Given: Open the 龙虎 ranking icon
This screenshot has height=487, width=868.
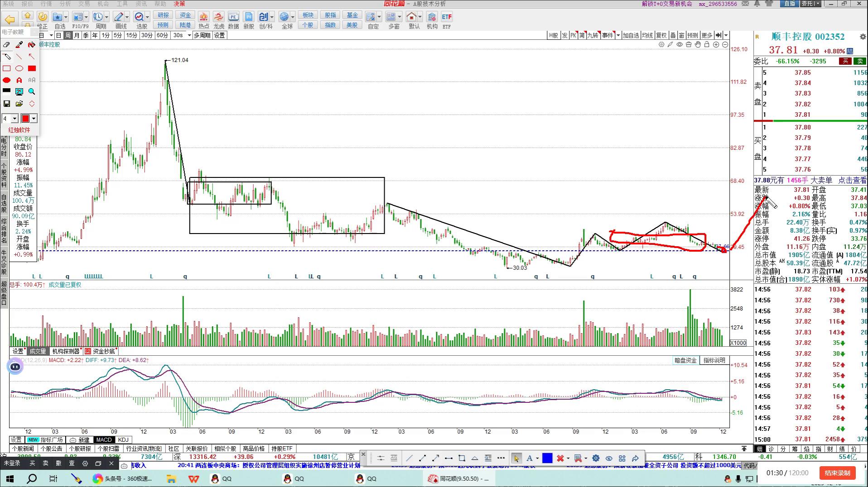Looking at the screenshot, I should coord(219,20).
